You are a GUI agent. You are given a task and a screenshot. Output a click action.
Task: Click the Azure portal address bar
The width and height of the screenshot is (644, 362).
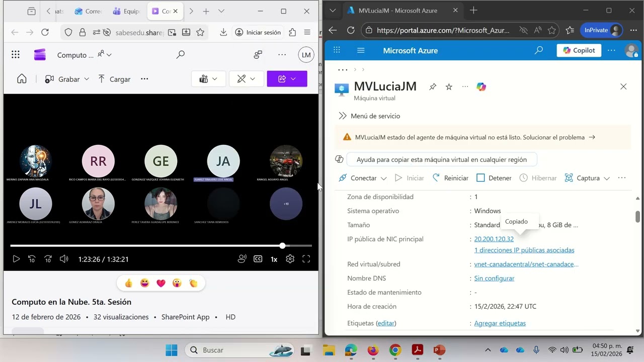(x=443, y=30)
